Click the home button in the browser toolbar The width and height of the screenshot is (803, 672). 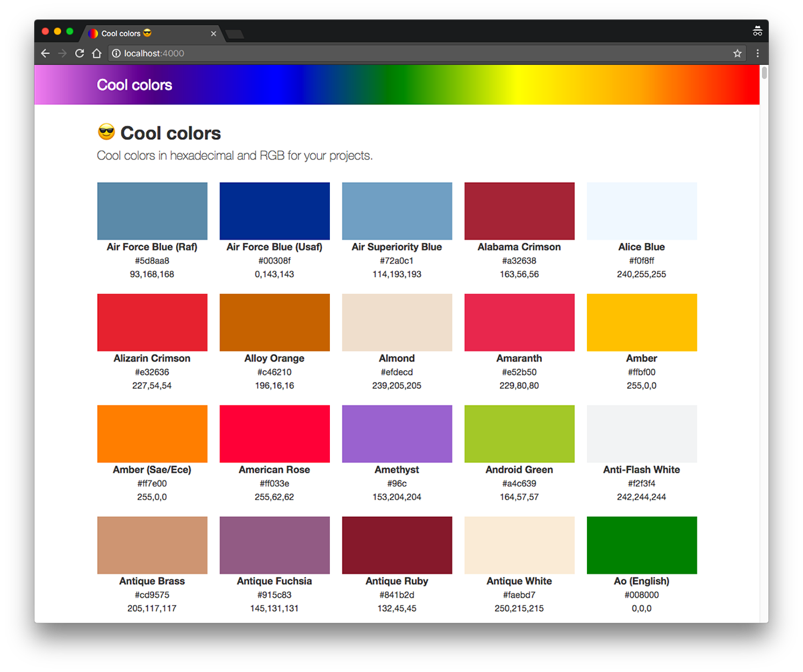(96, 53)
